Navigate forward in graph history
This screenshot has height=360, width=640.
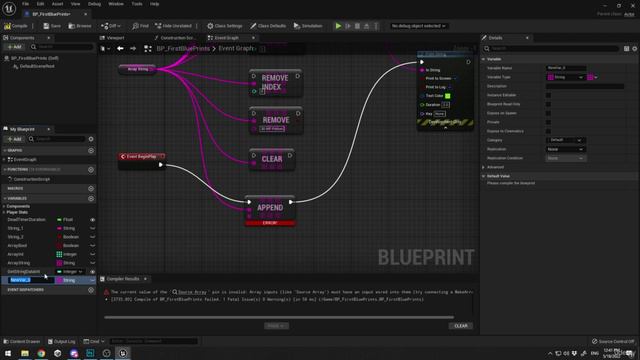(133, 49)
